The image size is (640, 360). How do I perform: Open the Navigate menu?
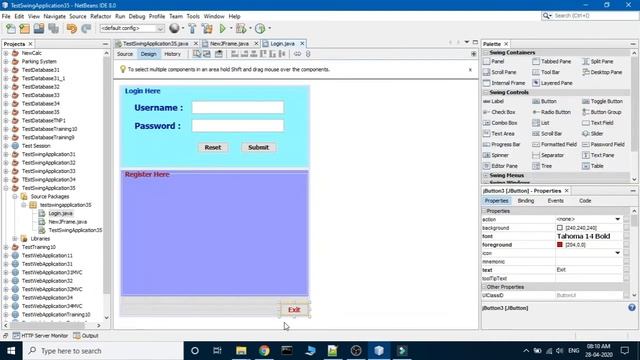55,16
